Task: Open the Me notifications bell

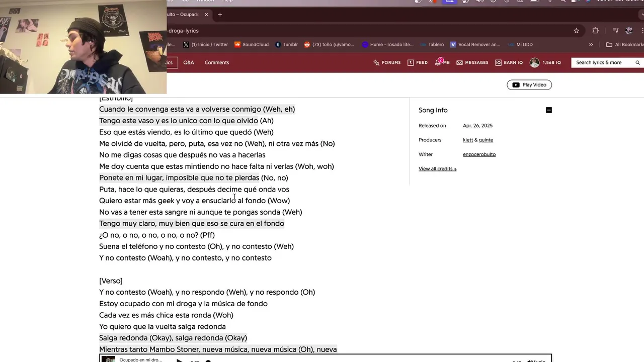Action: coord(442,63)
